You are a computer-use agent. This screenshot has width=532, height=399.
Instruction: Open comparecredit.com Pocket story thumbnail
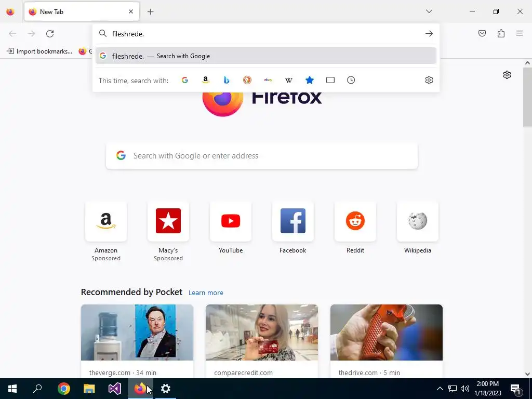click(262, 332)
